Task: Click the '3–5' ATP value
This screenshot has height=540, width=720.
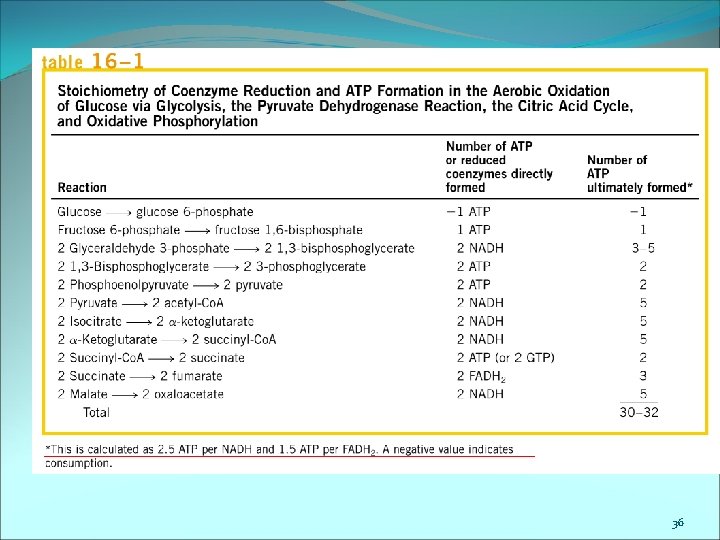Action: [643, 248]
